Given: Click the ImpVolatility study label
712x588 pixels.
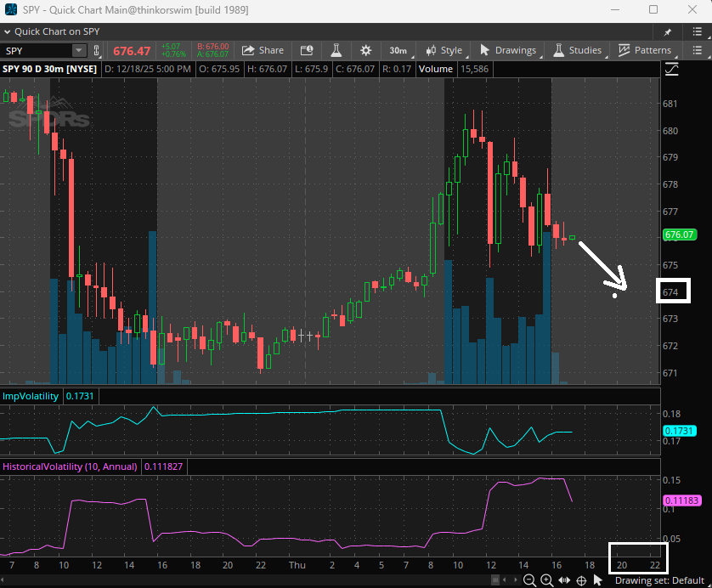Looking at the screenshot, I should 31,396.
